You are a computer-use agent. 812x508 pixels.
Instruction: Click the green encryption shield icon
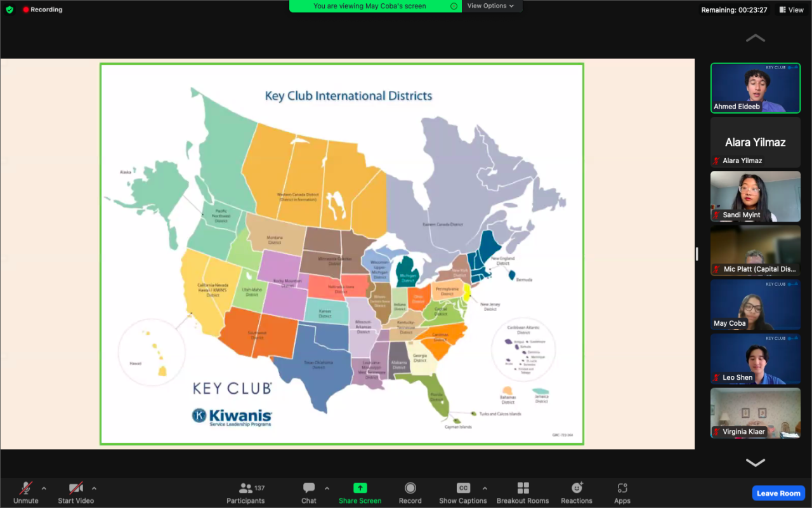10,10
